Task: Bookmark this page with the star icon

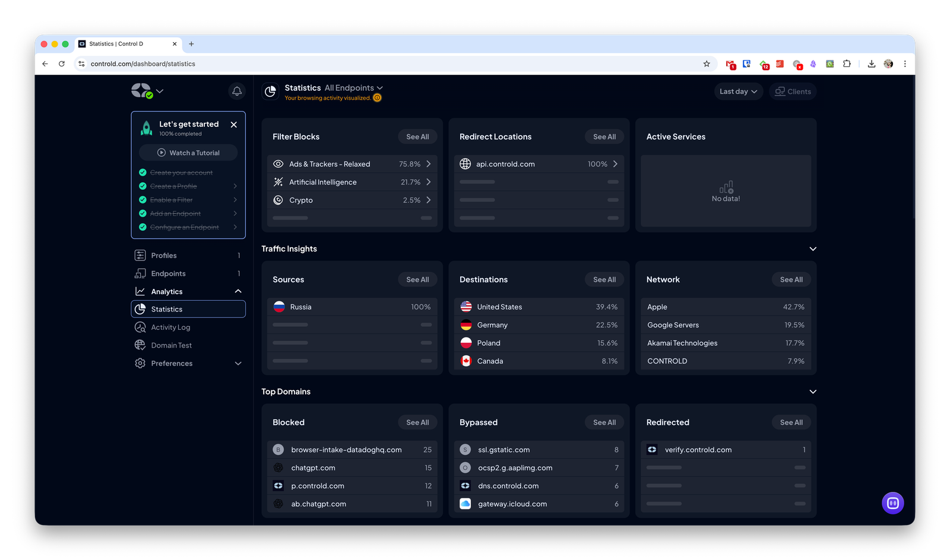Action: click(x=707, y=64)
